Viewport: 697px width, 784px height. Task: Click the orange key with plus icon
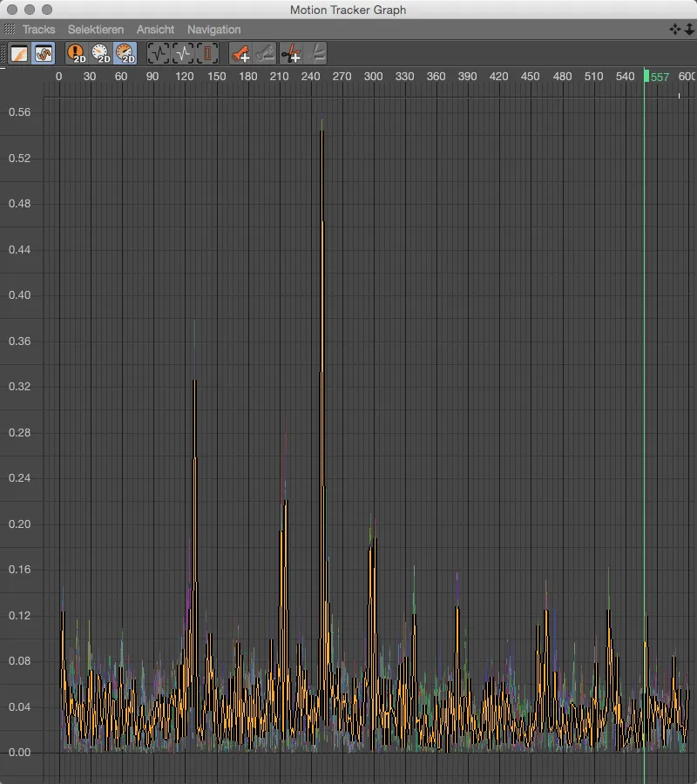pyautogui.click(x=240, y=53)
